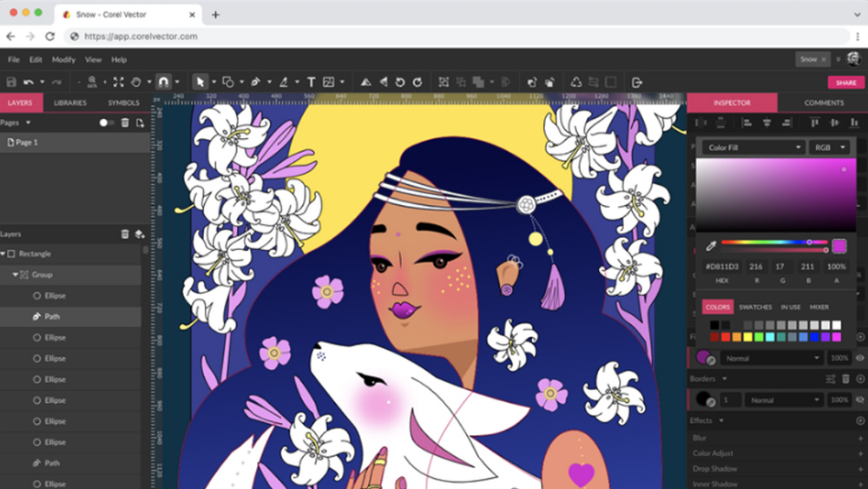Open the Swatches color tab
Image resolution: width=868 pixels, height=489 pixels.
click(755, 307)
